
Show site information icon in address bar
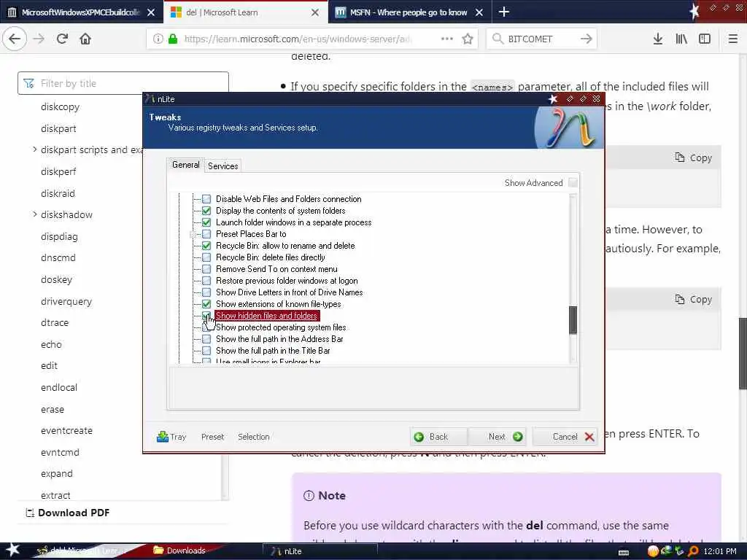coord(158,39)
